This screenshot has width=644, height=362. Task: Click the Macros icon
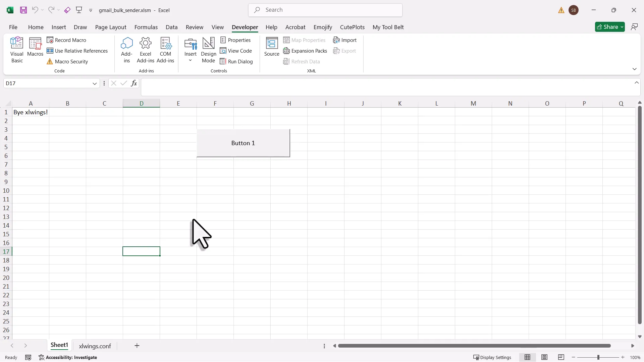point(35,47)
